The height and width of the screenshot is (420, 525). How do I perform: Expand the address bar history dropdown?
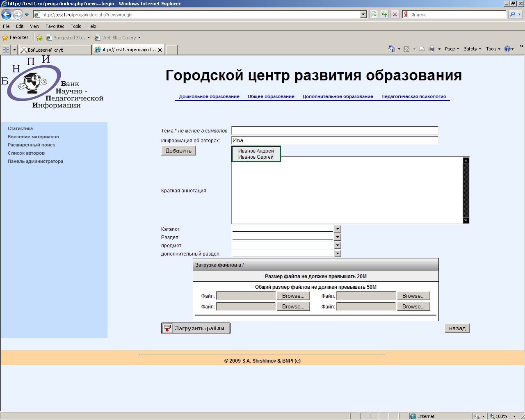pyautogui.click(x=363, y=15)
